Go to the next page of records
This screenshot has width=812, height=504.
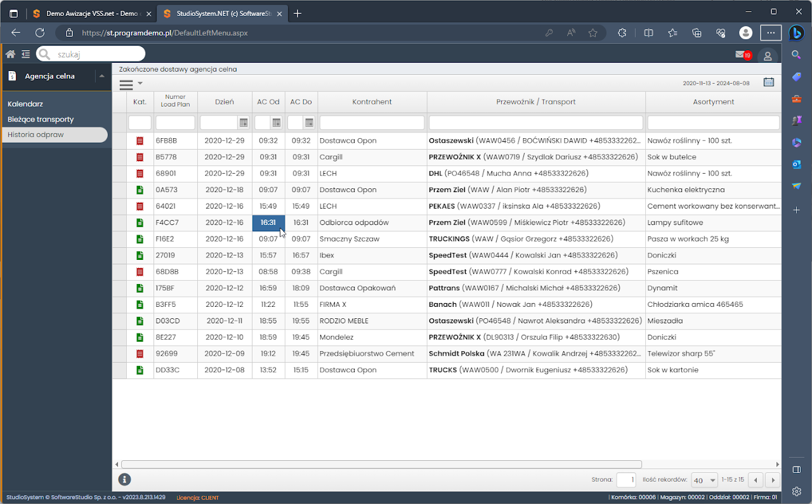point(772,480)
